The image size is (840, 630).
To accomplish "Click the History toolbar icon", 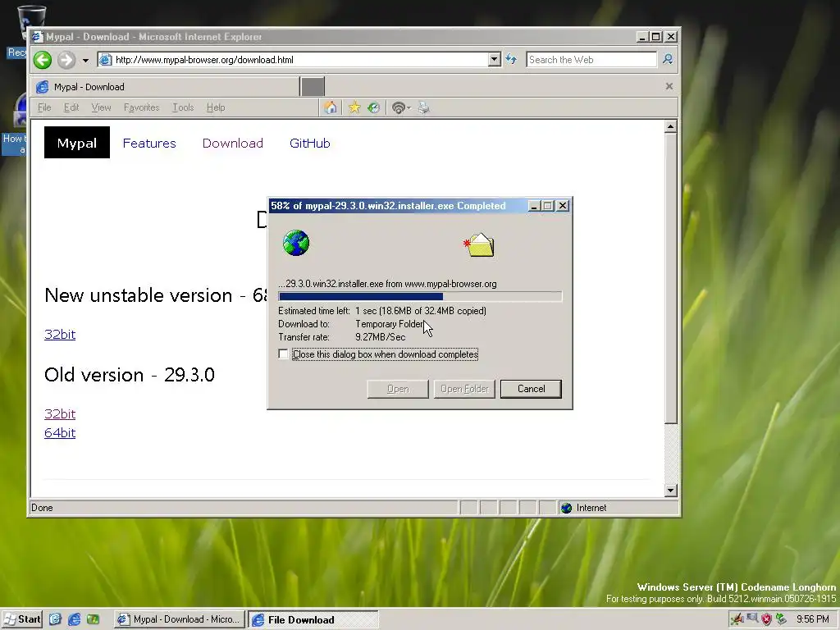I will point(374,107).
